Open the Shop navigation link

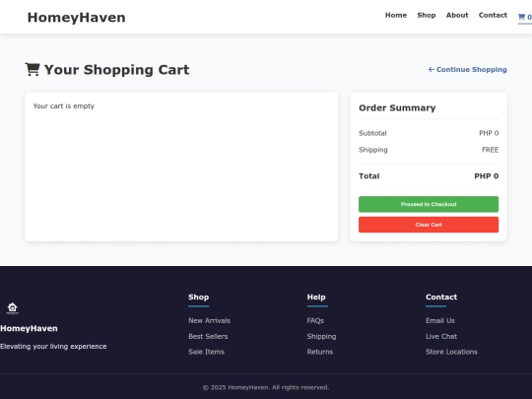tap(427, 15)
